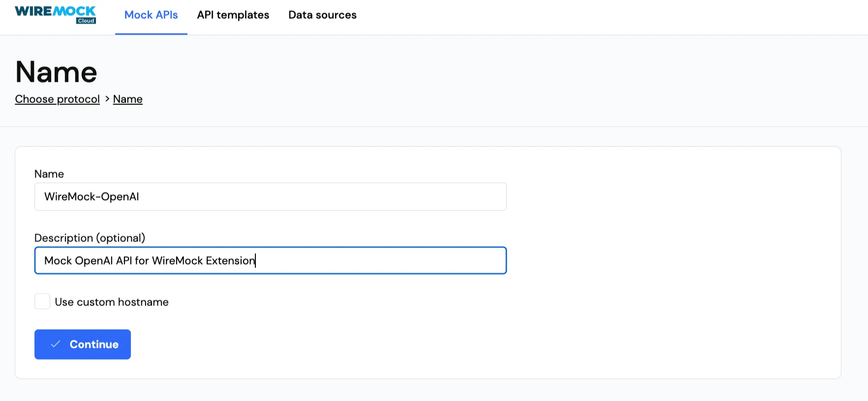Switch to the API templates tab

[233, 15]
